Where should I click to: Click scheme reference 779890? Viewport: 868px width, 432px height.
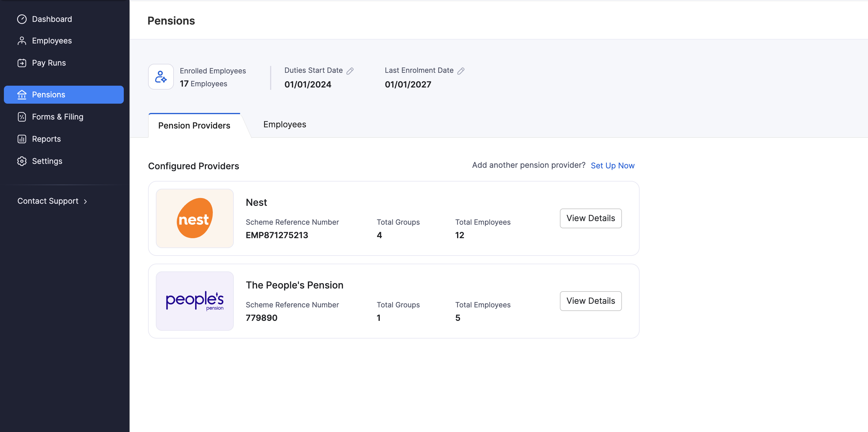261,318
